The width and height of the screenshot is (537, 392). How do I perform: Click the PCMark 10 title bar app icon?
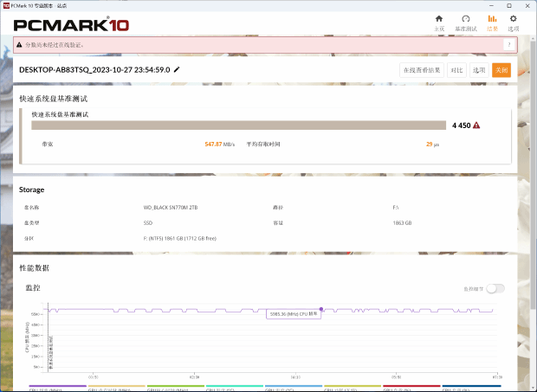click(x=6, y=5)
